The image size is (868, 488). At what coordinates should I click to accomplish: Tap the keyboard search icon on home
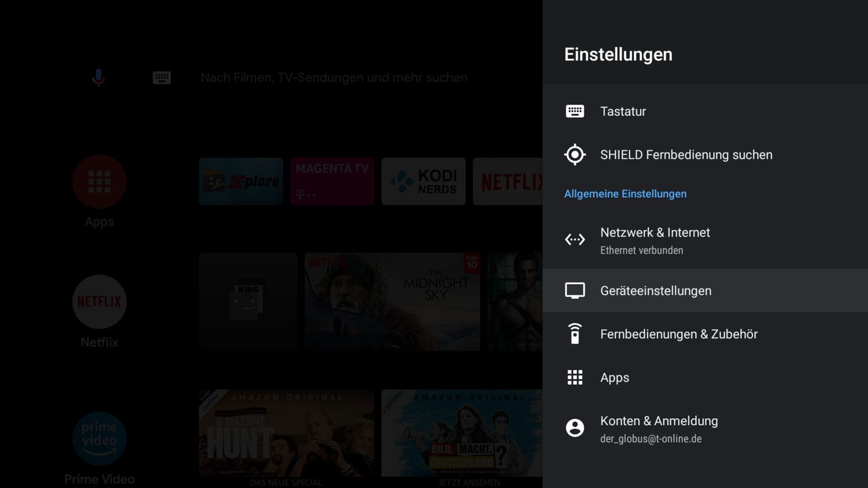[x=161, y=78]
